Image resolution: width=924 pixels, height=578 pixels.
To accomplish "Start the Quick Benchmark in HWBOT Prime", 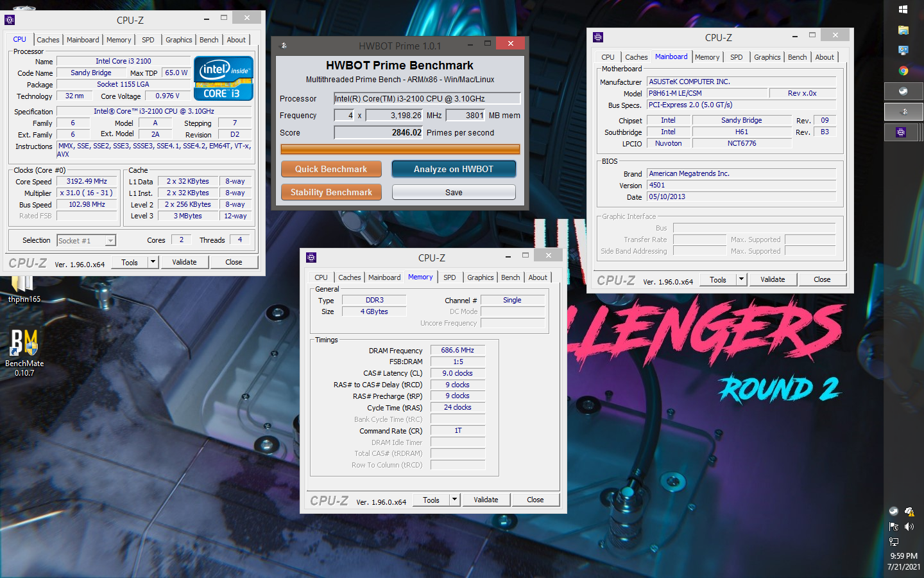I will pyautogui.click(x=331, y=169).
